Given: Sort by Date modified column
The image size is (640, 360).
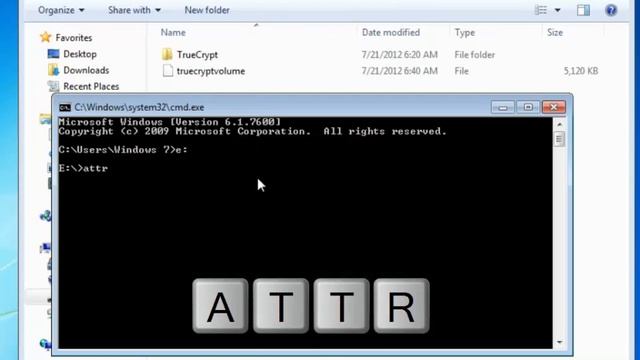Looking at the screenshot, I should click(x=391, y=33).
